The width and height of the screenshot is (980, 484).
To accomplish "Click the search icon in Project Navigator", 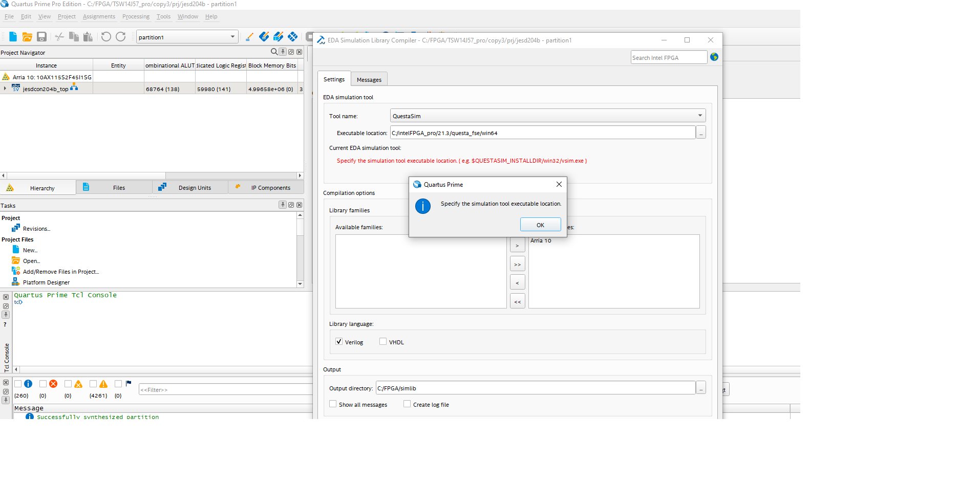I will coord(274,52).
